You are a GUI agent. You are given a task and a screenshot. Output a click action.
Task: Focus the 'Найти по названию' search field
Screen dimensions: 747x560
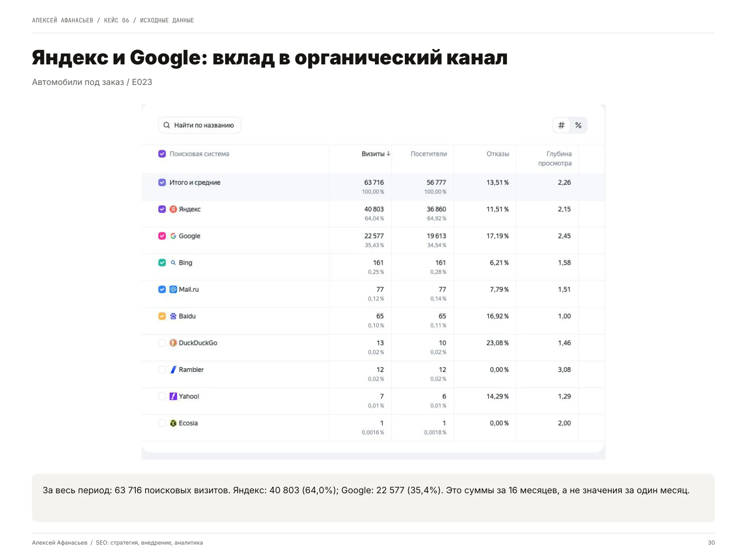[200, 125]
